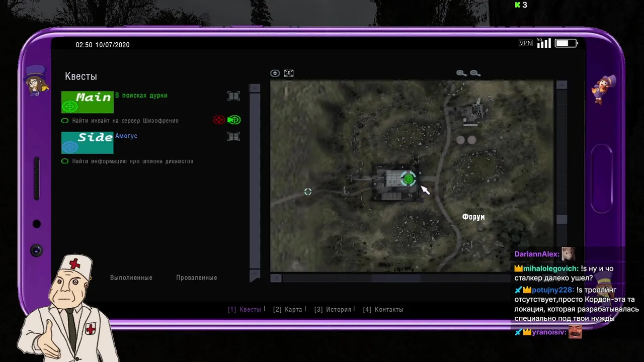
Task: Open details for the Амогус quest
Action: point(233,136)
